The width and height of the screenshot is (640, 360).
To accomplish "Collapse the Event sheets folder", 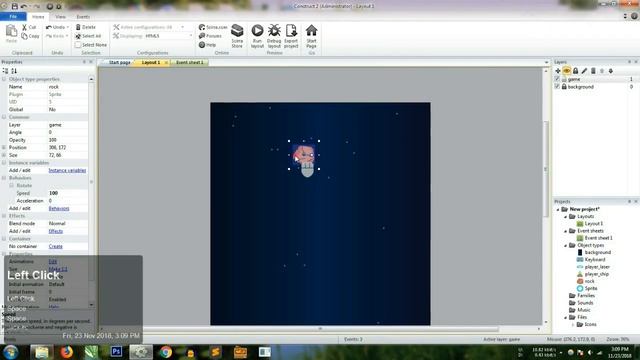I will pyautogui.click(x=566, y=231).
